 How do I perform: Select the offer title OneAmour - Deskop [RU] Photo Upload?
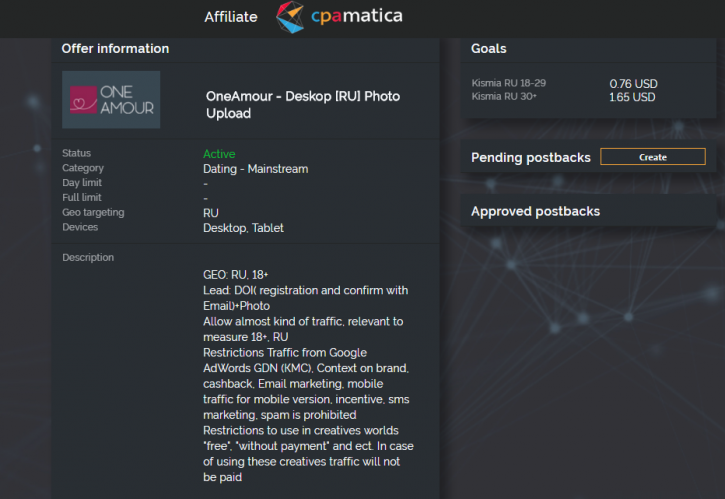tap(303, 105)
